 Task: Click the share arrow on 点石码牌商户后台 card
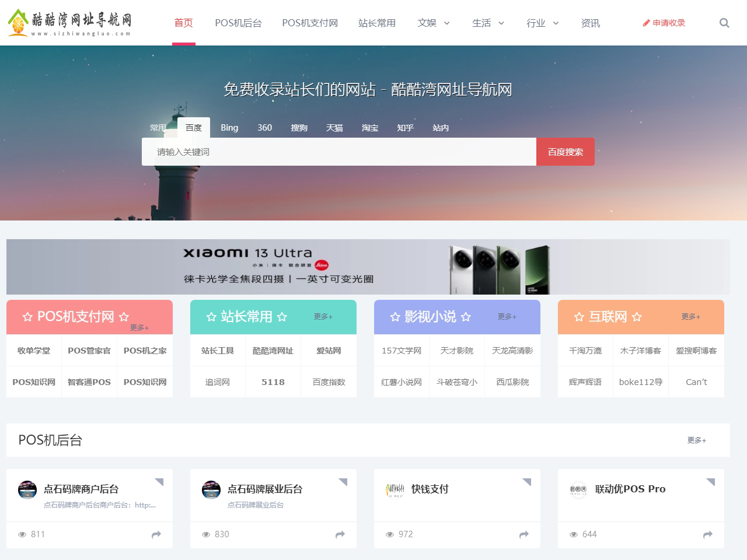click(x=156, y=534)
